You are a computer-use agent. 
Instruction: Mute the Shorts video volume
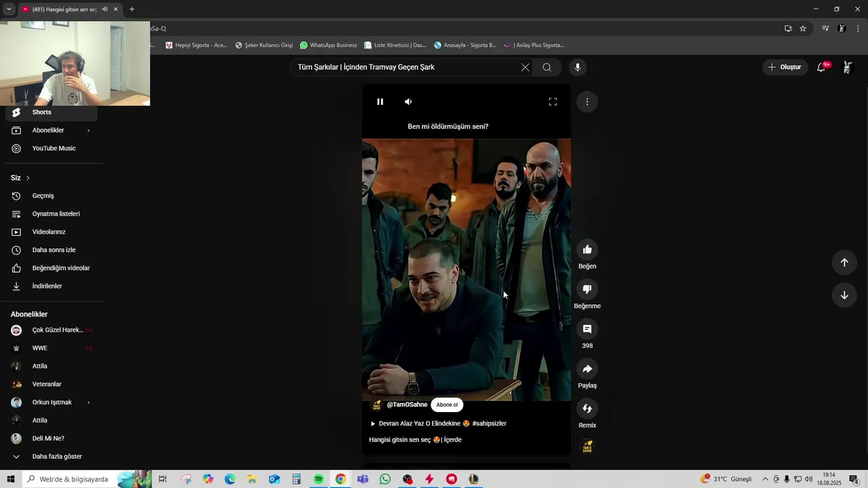point(408,102)
